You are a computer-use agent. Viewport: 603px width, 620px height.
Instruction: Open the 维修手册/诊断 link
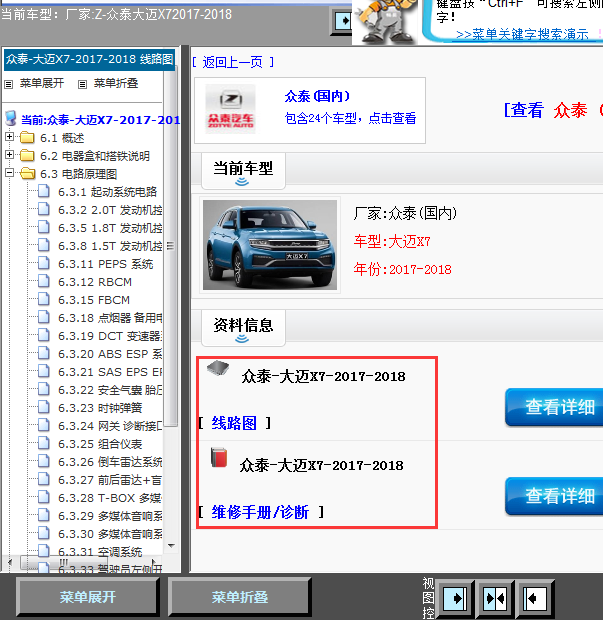tap(260, 512)
